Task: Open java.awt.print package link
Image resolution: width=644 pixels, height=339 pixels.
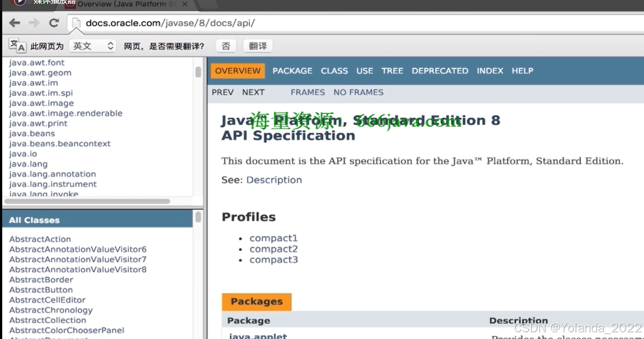Action: click(38, 123)
